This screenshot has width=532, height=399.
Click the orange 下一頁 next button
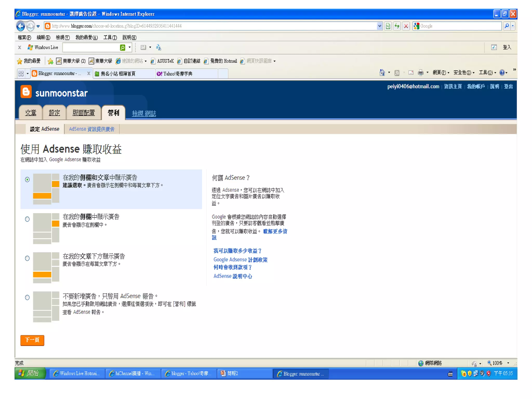(x=32, y=340)
